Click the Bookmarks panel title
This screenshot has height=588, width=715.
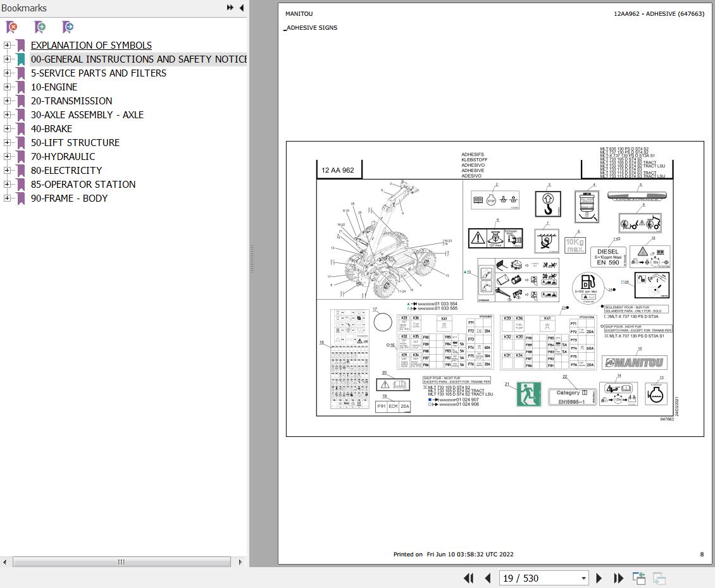pos(23,8)
